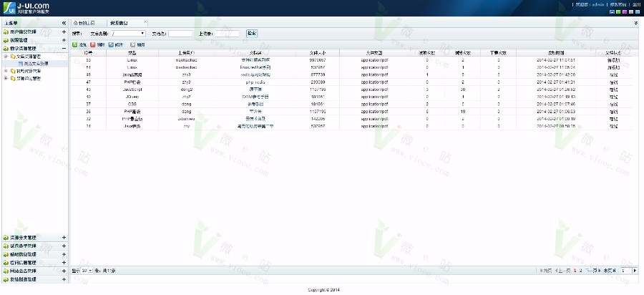Click the 'dong2' uploader cell
Viewport: 644px width, 295px height.
[x=187, y=90]
